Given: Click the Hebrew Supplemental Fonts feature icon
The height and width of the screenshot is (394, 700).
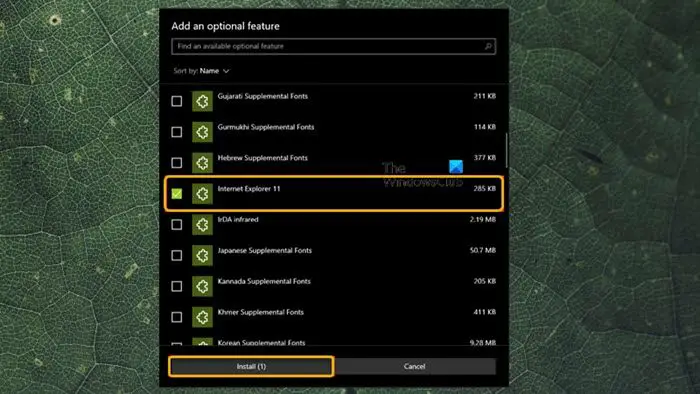Looking at the screenshot, I should coord(202,163).
